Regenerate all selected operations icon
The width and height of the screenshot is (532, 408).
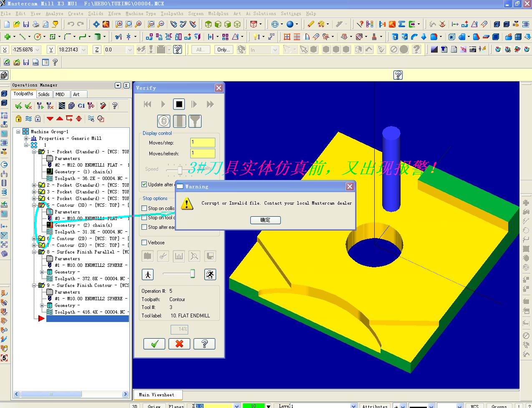coord(40,106)
